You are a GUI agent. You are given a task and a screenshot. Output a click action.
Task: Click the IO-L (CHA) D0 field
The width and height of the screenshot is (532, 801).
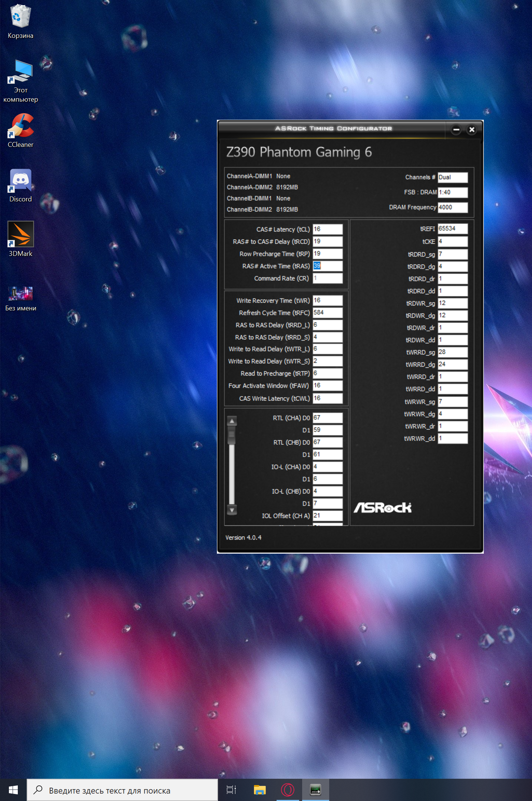pyautogui.click(x=327, y=467)
